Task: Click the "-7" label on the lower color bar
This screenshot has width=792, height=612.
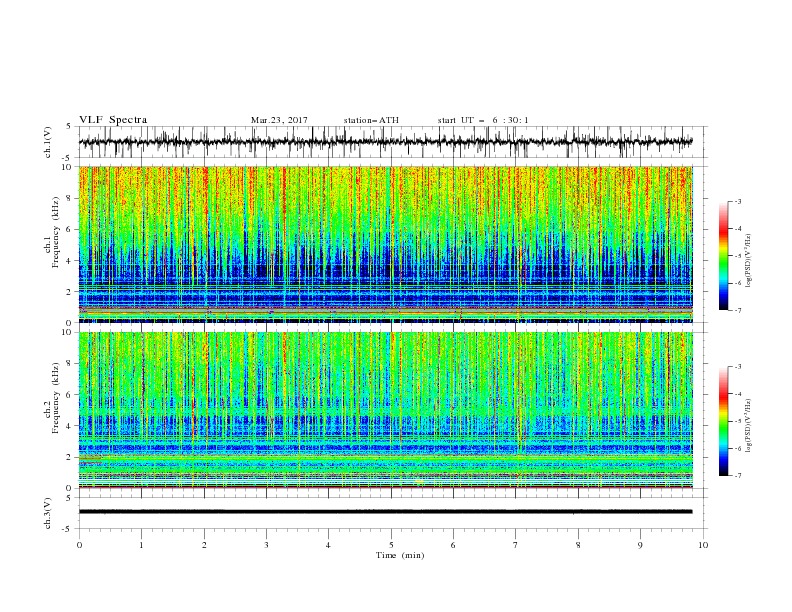Action: coord(738,476)
